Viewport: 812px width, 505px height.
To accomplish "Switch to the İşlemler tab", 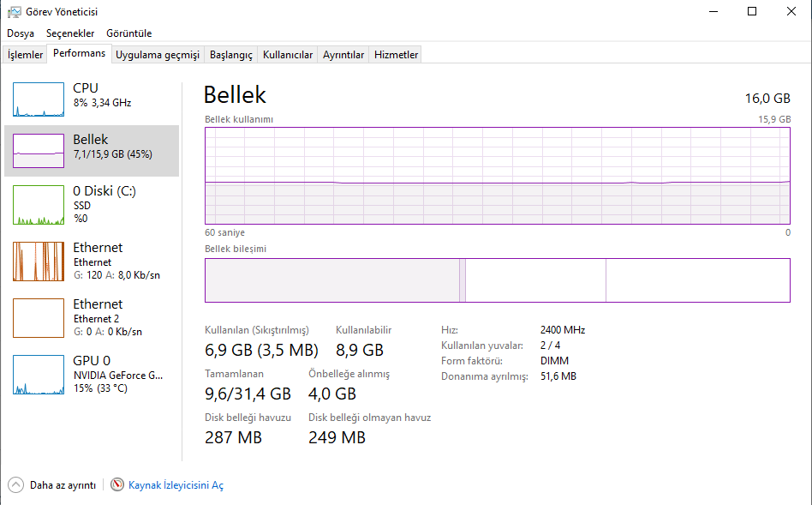I will [26, 55].
